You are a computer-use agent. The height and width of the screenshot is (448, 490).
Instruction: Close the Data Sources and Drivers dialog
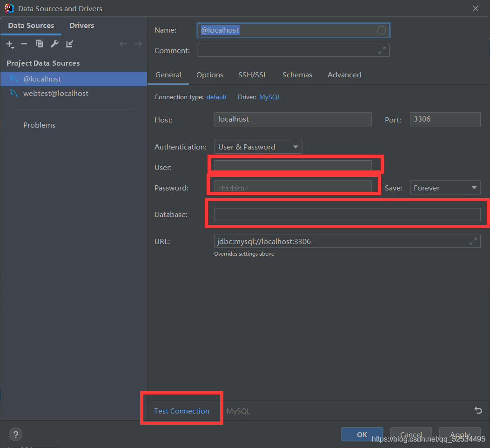coord(475,8)
